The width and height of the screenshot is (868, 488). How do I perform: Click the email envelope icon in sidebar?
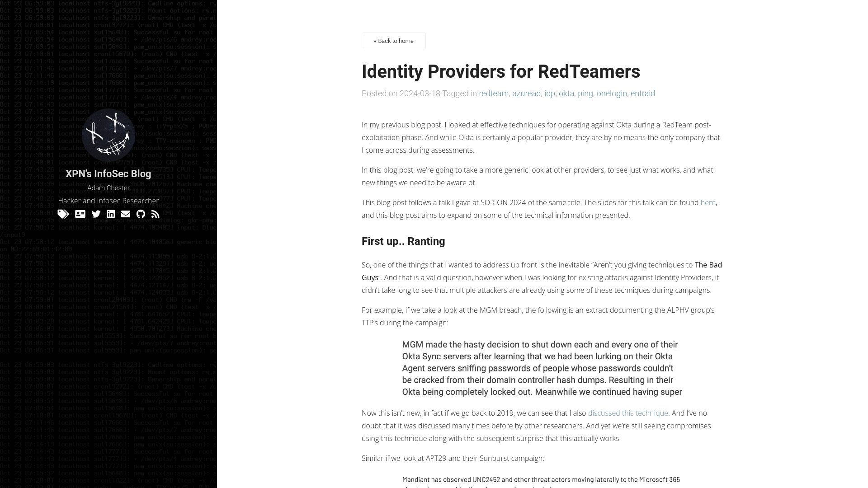125,214
